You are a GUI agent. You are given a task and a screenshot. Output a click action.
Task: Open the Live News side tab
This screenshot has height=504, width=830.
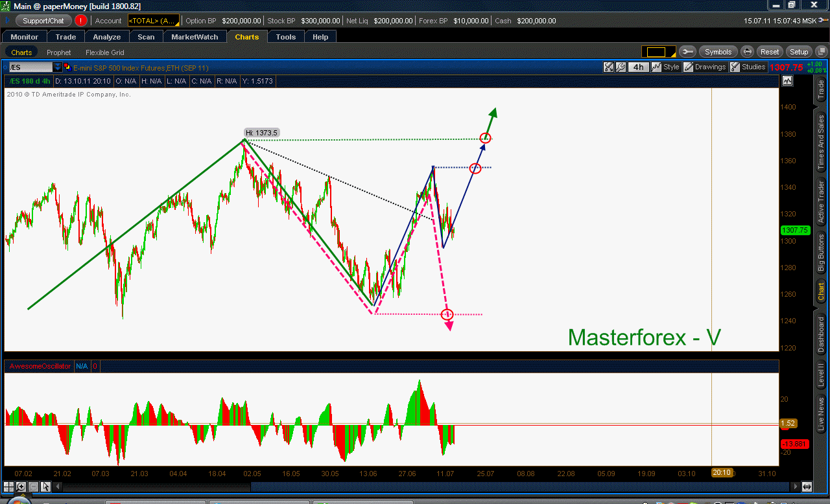tap(821, 414)
